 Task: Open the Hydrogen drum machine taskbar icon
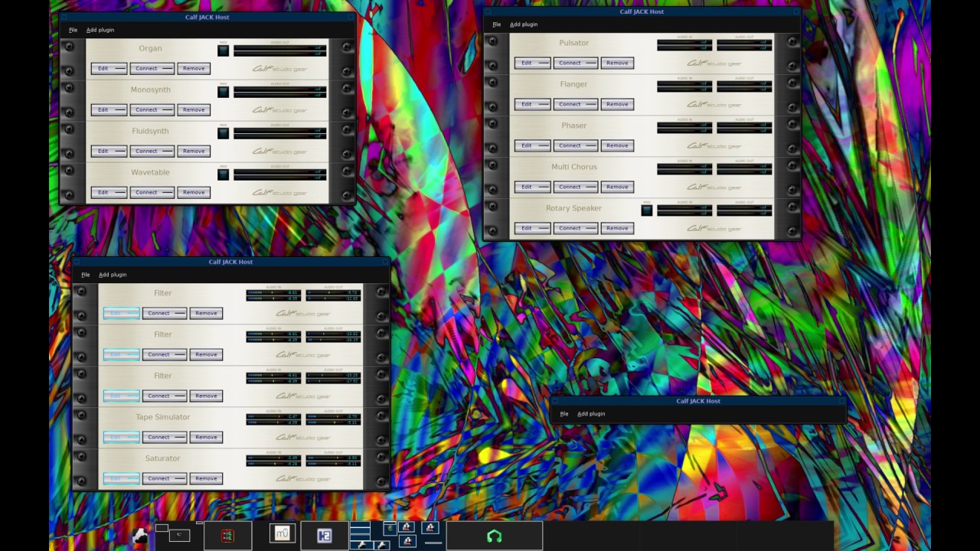[x=324, y=536]
